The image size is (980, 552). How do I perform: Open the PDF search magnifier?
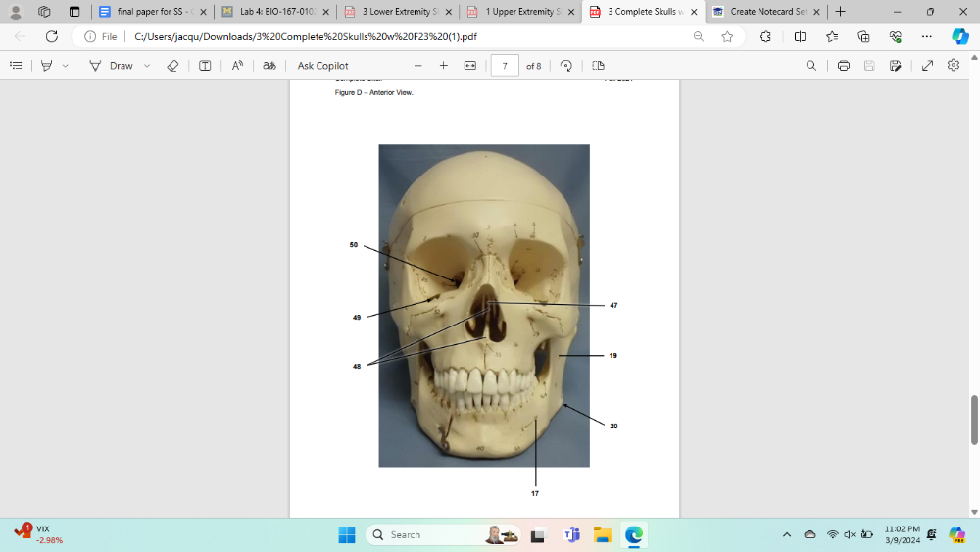[810, 66]
